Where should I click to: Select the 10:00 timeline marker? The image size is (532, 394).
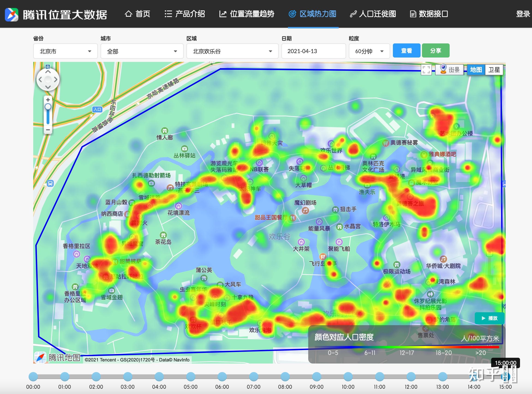point(348,377)
